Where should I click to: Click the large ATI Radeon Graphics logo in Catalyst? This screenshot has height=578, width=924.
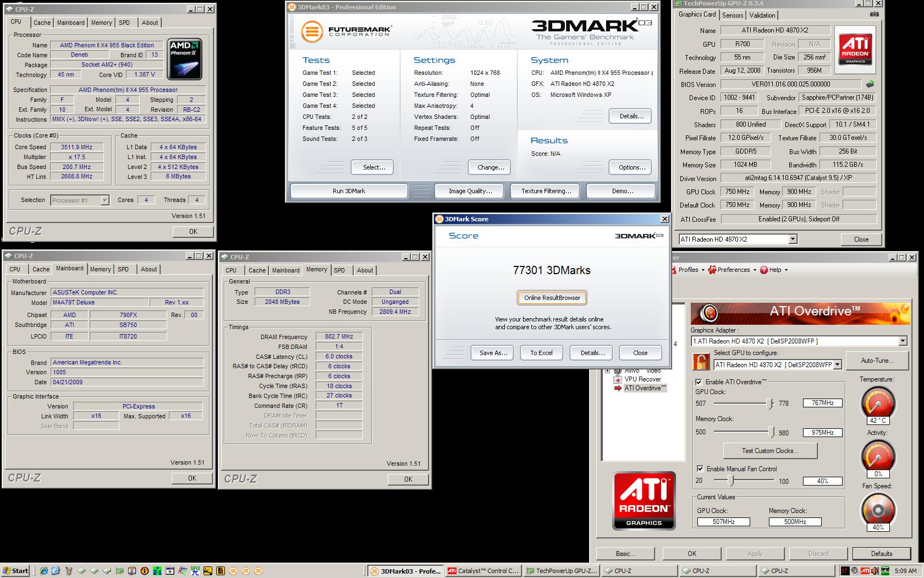(644, 500)
